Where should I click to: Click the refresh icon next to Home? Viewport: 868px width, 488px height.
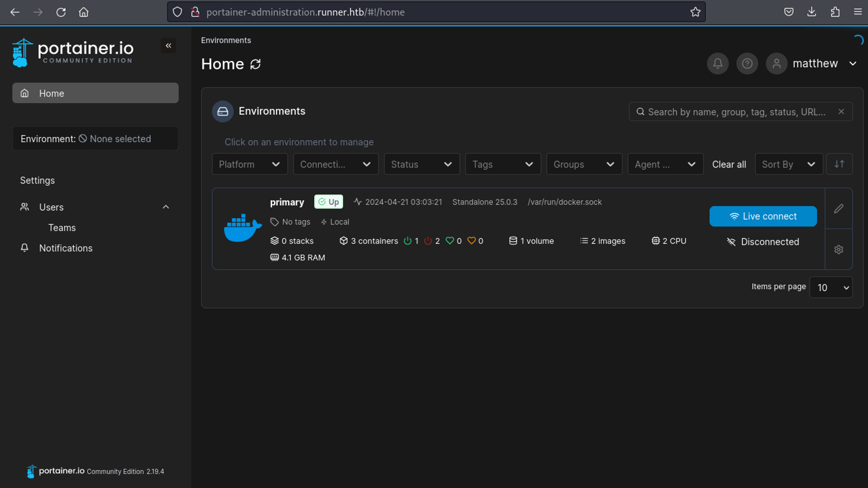click(256, 64)
